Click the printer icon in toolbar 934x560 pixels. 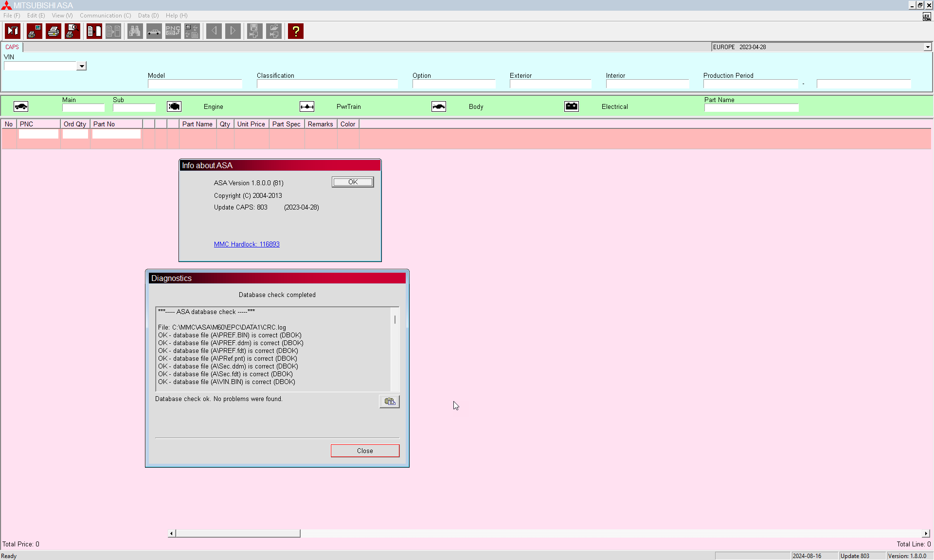point(54,31)
